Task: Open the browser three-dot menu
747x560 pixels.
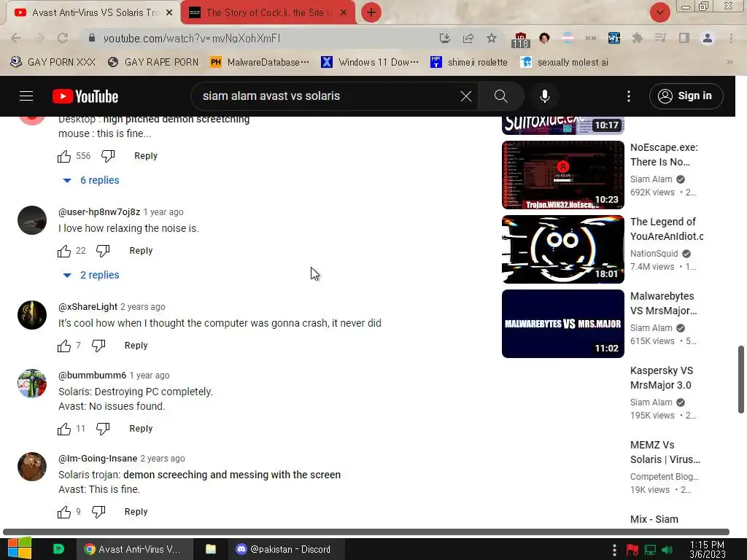Action: pyautogui.click(x=731, y=38)
